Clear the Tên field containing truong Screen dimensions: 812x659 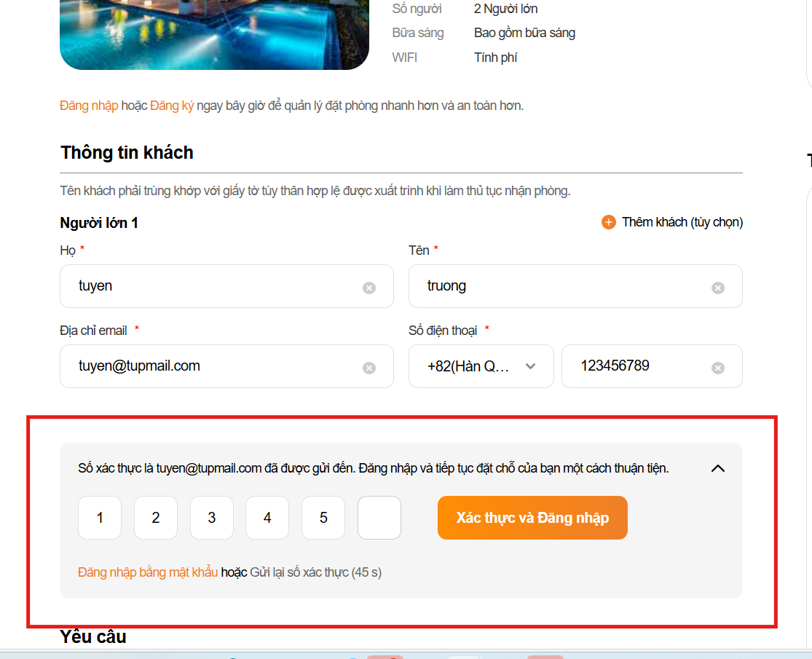718,288
